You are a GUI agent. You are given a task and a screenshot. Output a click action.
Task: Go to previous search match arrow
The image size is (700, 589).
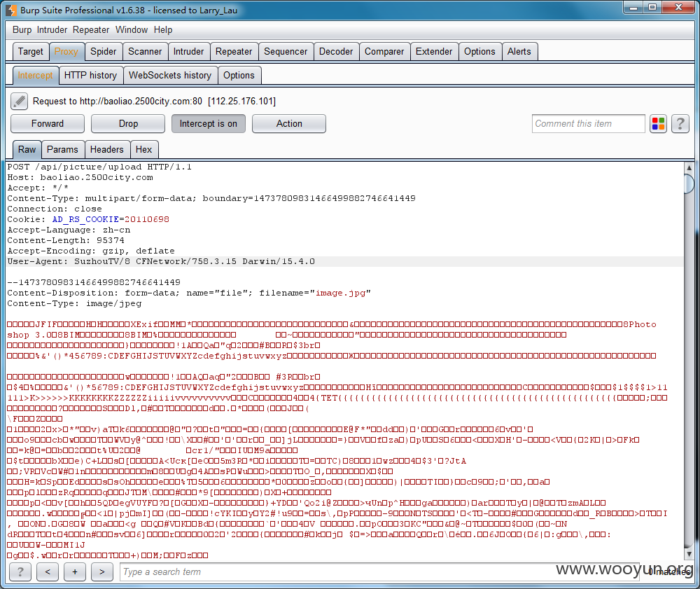(48, 571)
